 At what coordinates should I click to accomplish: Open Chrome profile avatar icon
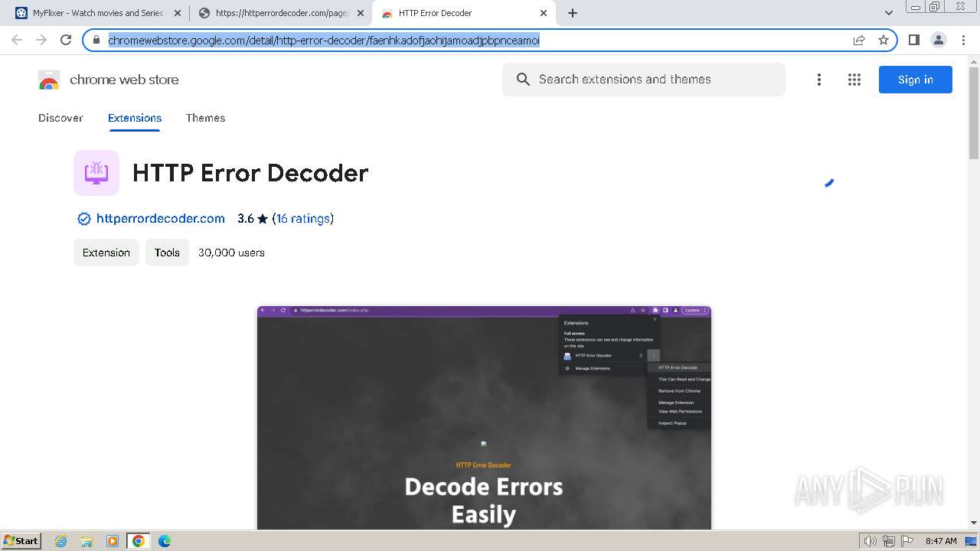(938, 40)
